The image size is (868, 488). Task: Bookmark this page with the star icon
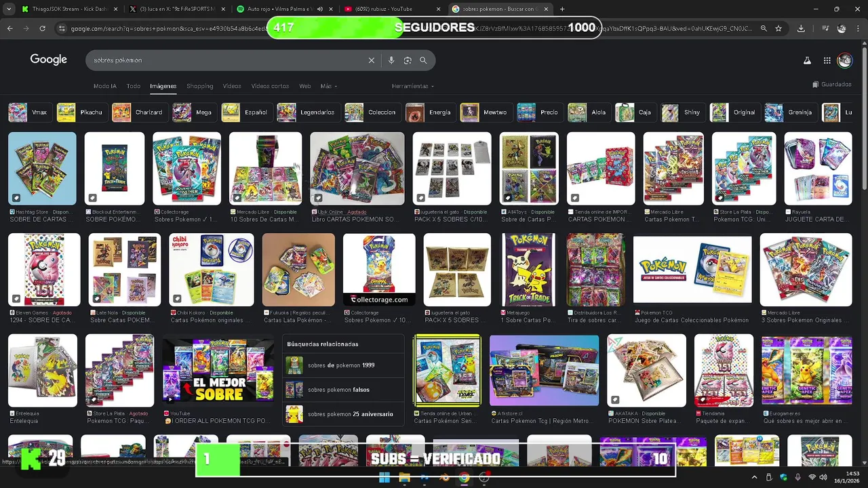[778, 28]
